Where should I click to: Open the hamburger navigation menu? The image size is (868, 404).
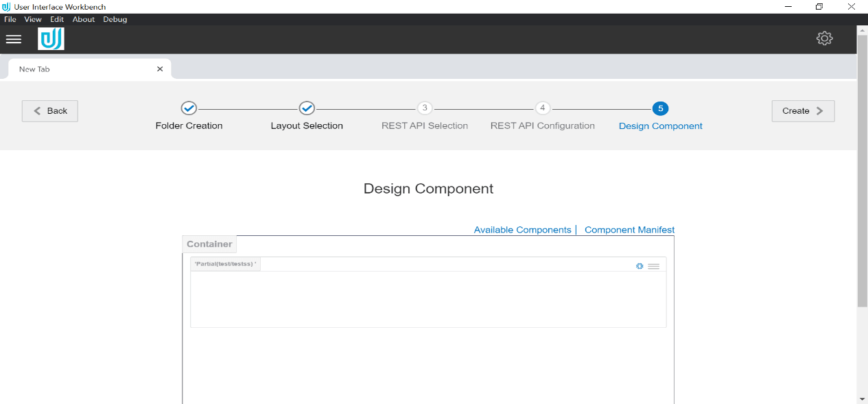(14, 38)
